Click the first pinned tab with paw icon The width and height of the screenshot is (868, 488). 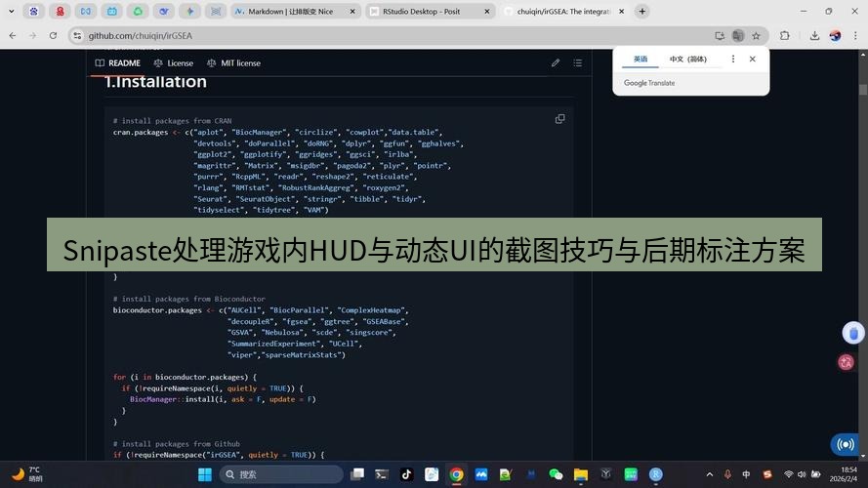pyautogui.click(x=34, y=11)
